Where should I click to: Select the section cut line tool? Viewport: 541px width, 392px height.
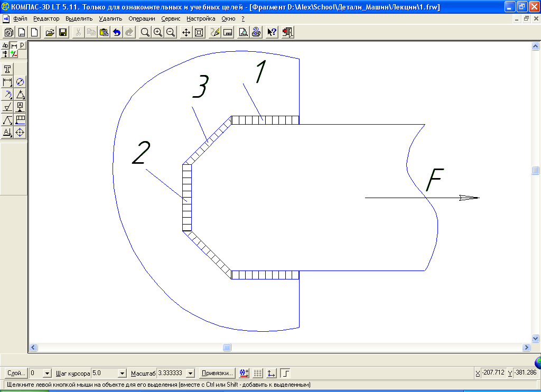pos(7,132)
